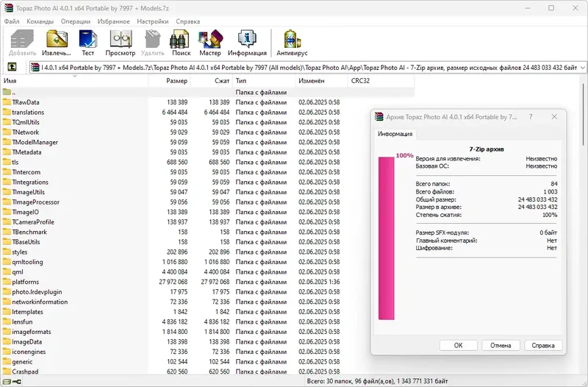Select the lrtemplates folder row
This screenshot has height=387, width=588.
(x=208, y=311)
